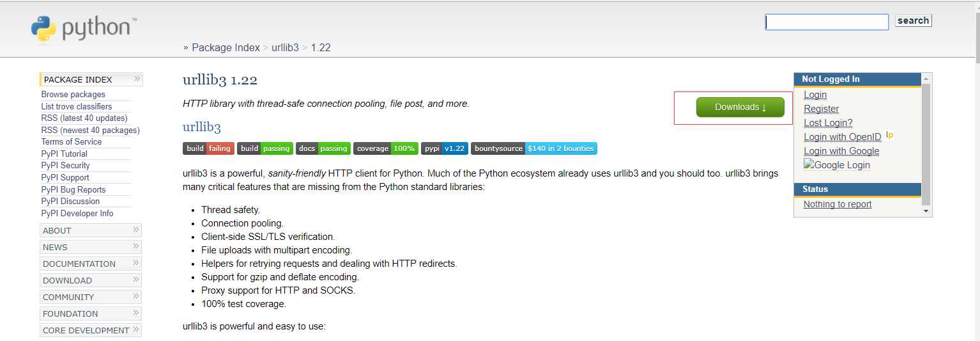This screenshot has height=341, width=980.
Task: Click Proxy support for HTTP and SOCKS.
Action: point(278,290)
